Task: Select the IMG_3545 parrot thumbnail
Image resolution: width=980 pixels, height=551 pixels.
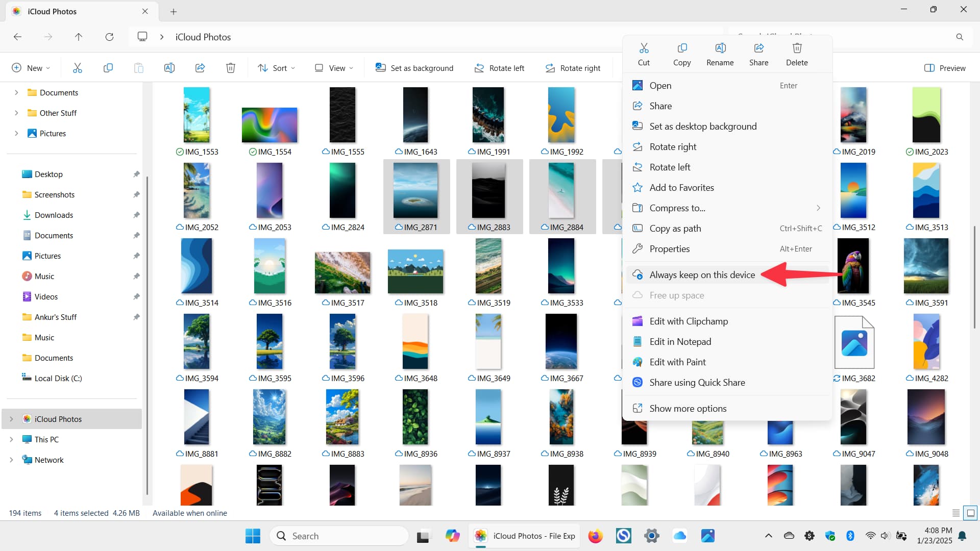Action: [x=853, y=266]
